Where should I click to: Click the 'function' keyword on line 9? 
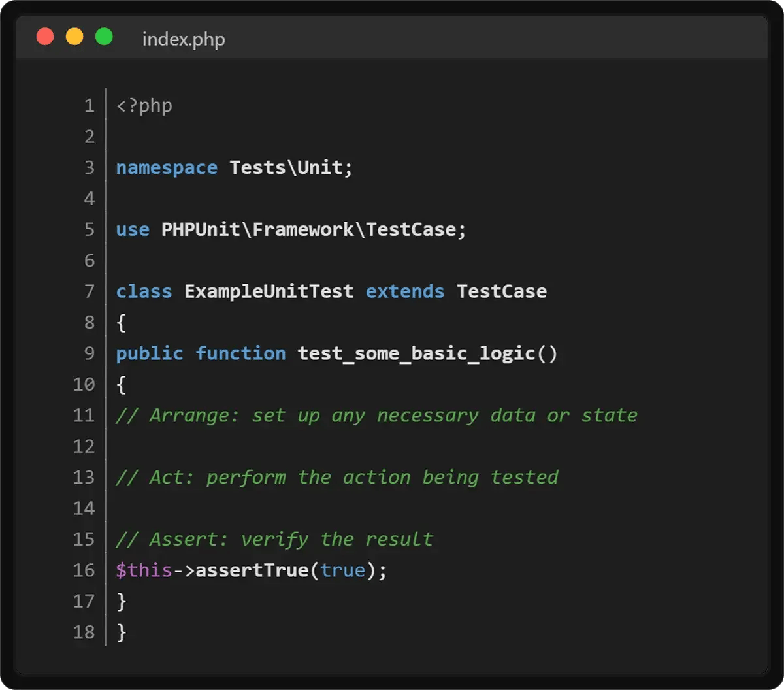[240, 353]
